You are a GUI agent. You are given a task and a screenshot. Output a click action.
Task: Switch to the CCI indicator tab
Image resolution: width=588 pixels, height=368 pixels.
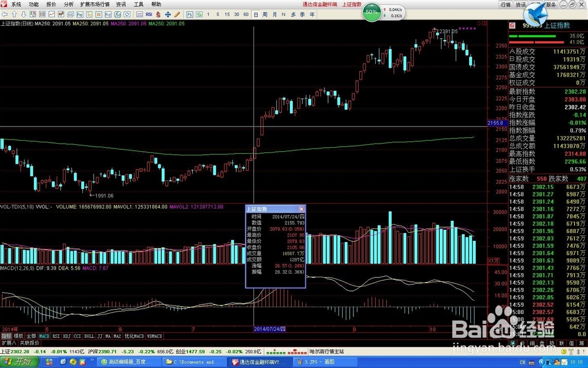[x=77, y=336]
